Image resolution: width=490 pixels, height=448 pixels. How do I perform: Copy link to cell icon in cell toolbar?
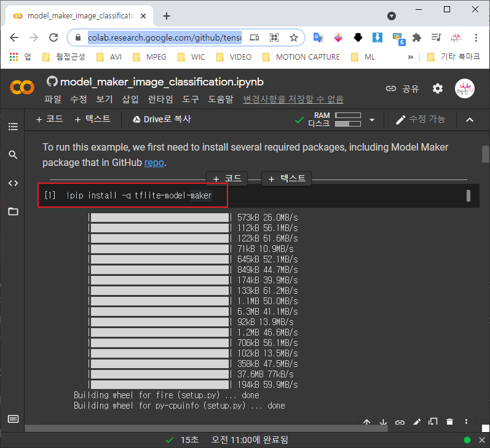click(x=400, y=422)
